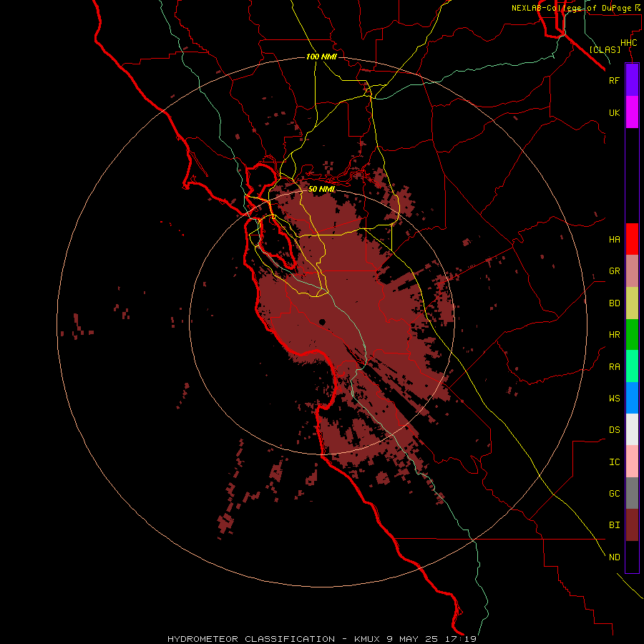Click the GC legend label
The image size is (644, 644).
pyautogui.click(x=614, y=494)
